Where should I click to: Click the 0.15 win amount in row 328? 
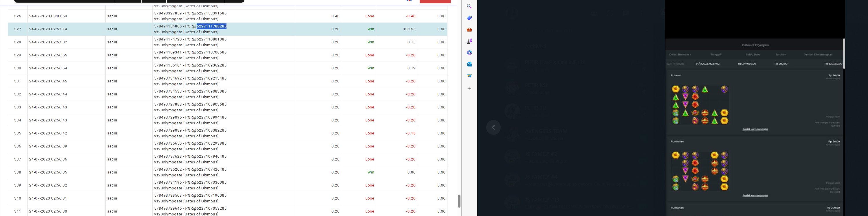[x=411, y=42]
